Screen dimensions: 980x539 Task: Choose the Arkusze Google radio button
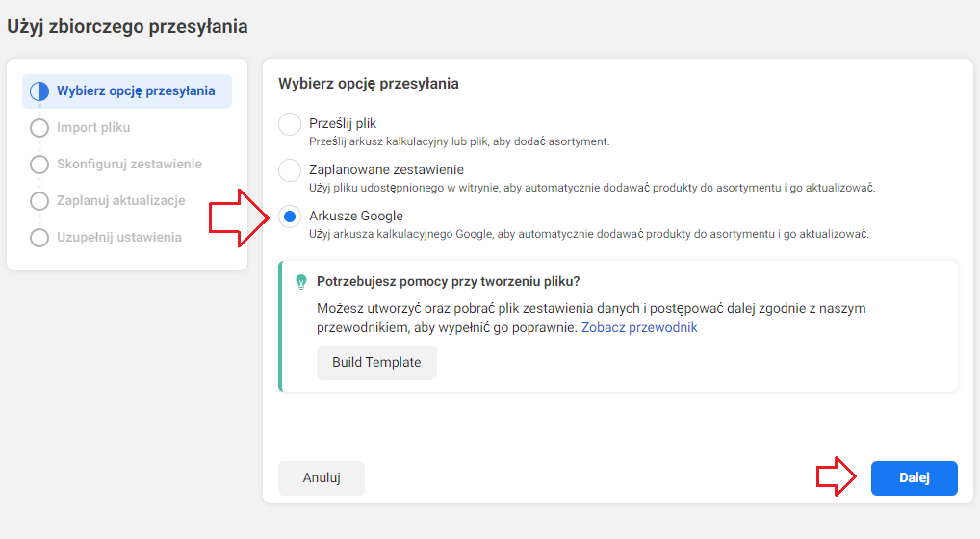coord(290,217)
